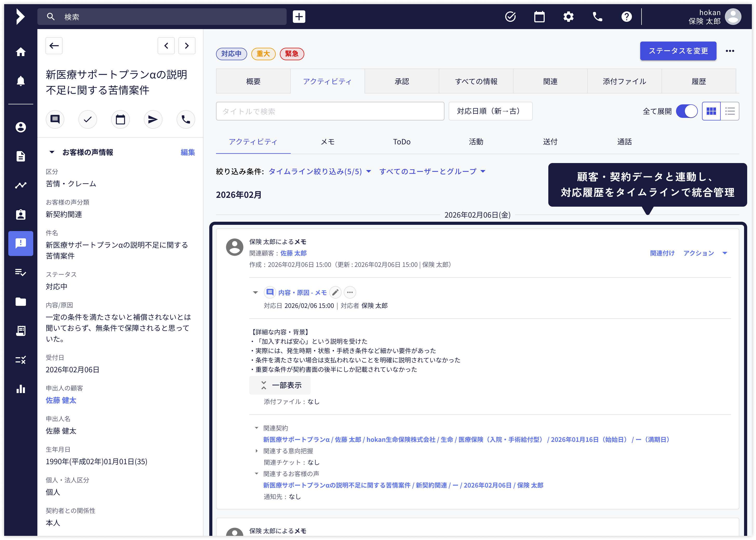Switch to grid card view
756x540 pixels.
[711, 111]
